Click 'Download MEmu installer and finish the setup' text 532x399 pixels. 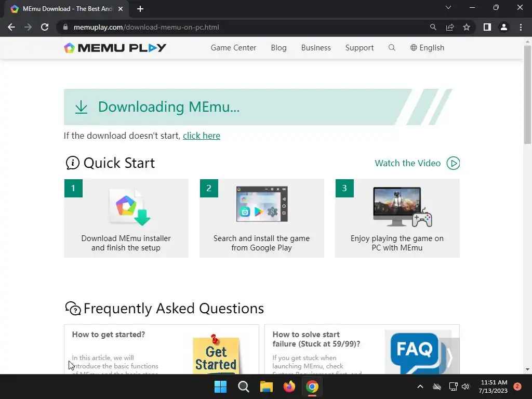coord(126,243)
